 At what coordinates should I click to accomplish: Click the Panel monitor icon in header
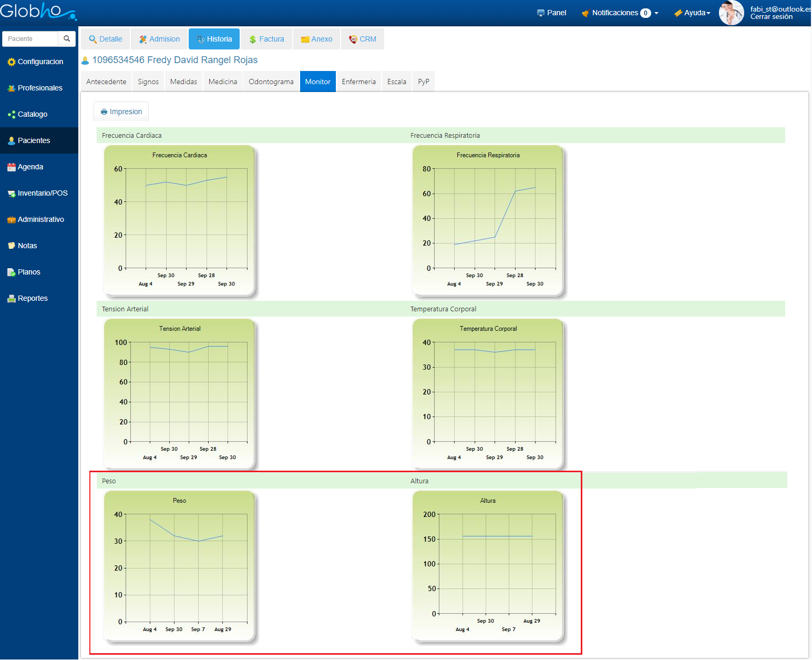pos(541,13)
